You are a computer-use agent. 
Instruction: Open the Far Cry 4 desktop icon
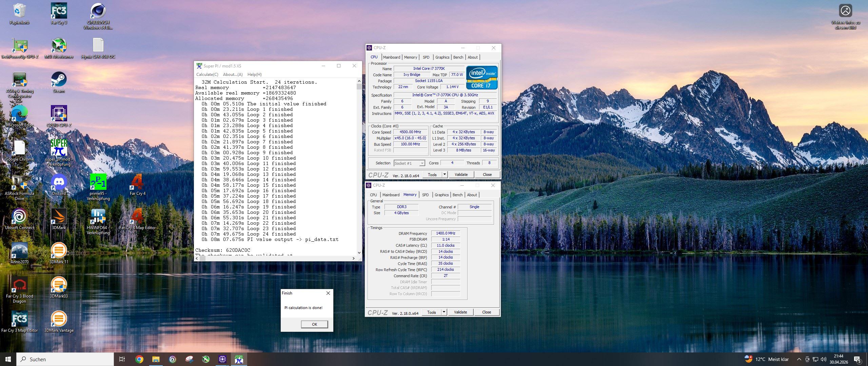[137, 185]
